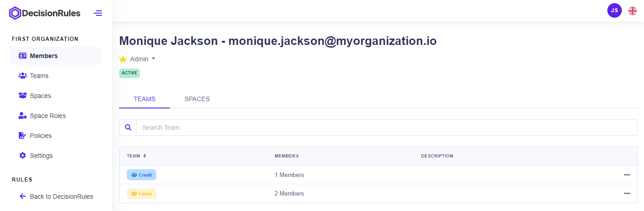This screenshot has width=644, height=211.
Task: Collapse the sidebar with the hamburger icon
Action: click(x=98, y=13)
